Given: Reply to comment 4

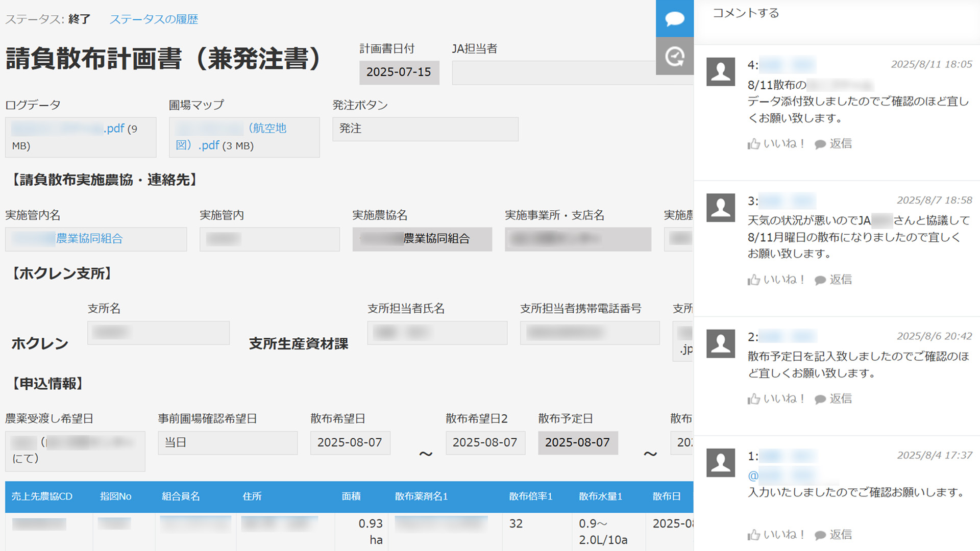Looking at the screenshot, I should (x=834, y=144).
